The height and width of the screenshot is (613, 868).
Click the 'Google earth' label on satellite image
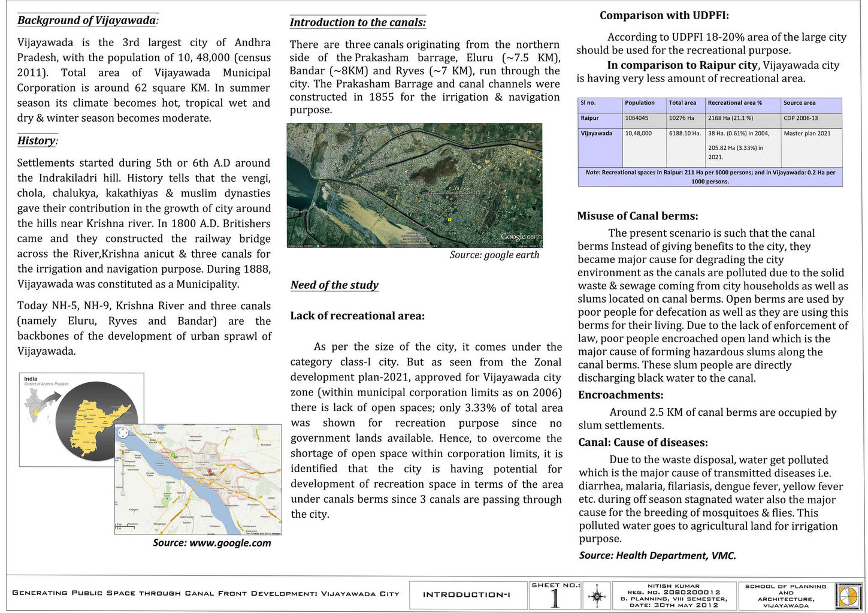[x=520, y=237]
